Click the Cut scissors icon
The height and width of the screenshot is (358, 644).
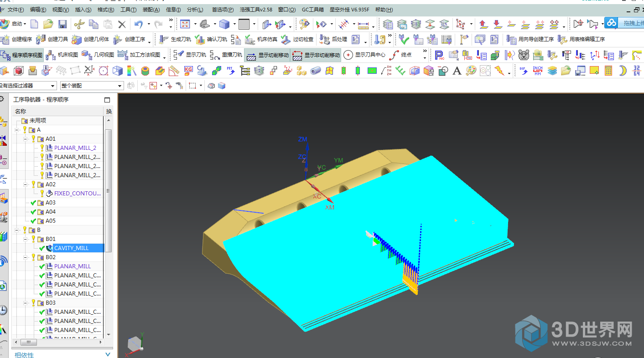click(x=79, y=24)
